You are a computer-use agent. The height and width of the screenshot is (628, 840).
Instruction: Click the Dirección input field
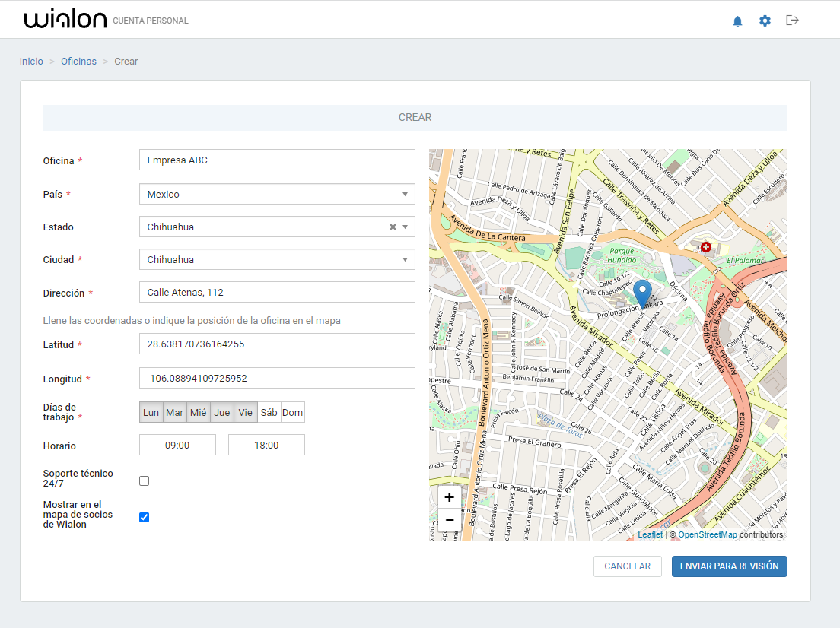point(277,293)
